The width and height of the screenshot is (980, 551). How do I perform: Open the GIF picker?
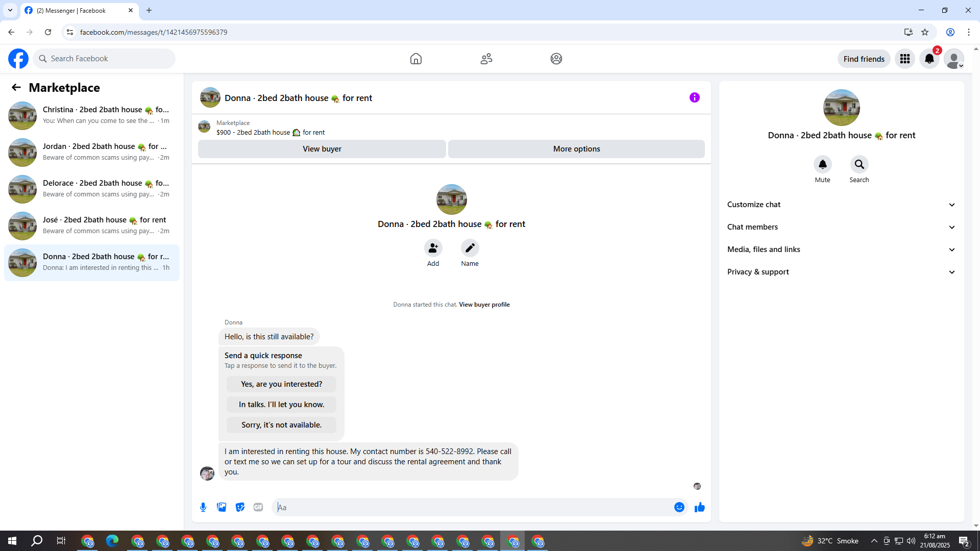tap(258, 507)
